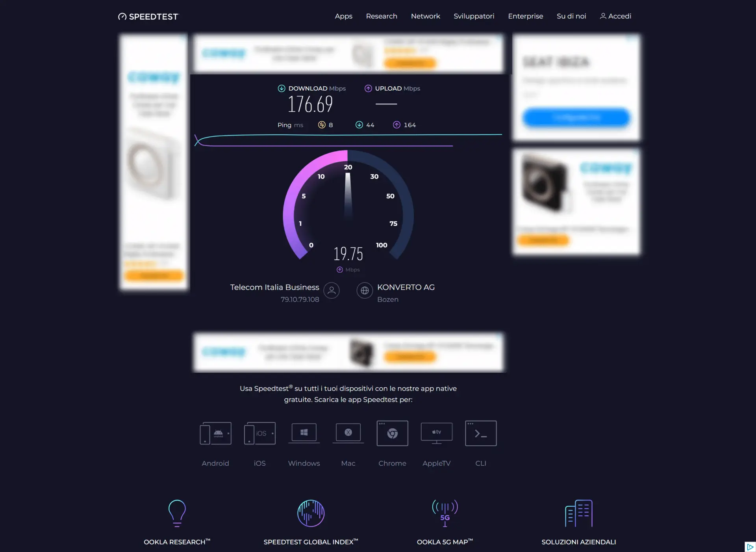Expand the Research menu
Image resolution: width=756 pixels, height=552 pixels.
pyautogui.click(x=382, y=16)
